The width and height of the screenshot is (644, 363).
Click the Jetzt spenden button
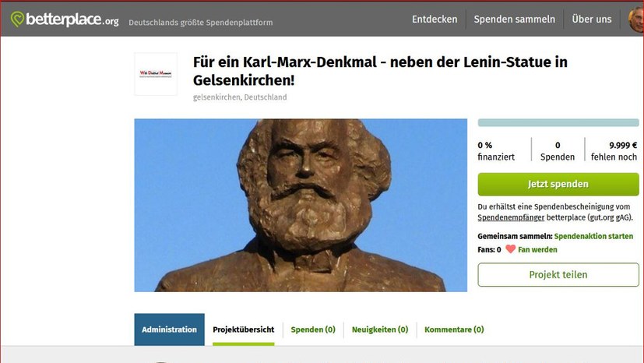tap(558, 184)
